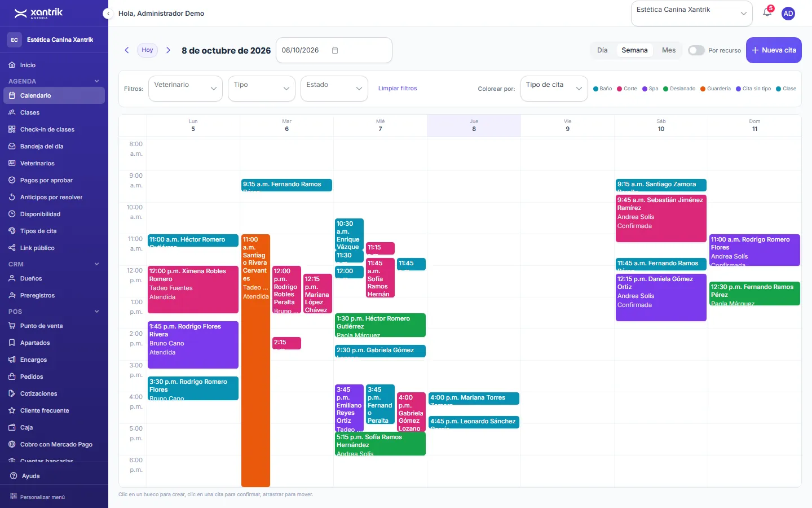Screen dimensions: 812x508
Task: Click the Pagos por aprobar icon
Action: point(12,180)
